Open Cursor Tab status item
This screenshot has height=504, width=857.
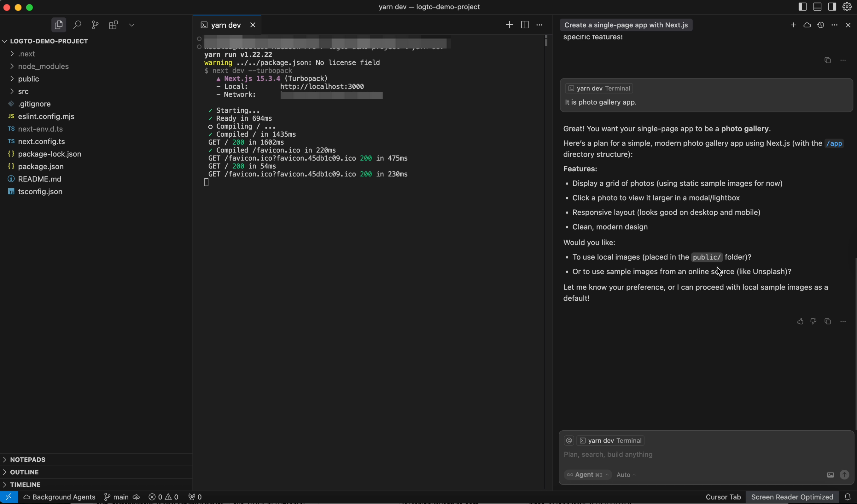coord(723,497)
